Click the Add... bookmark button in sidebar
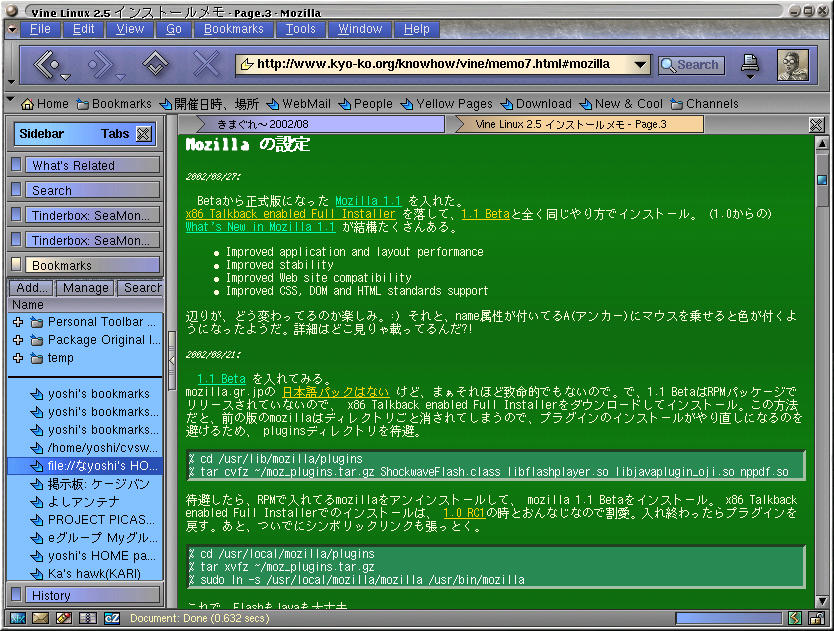This screenshot has height=631, width=834. coord(31,288)
